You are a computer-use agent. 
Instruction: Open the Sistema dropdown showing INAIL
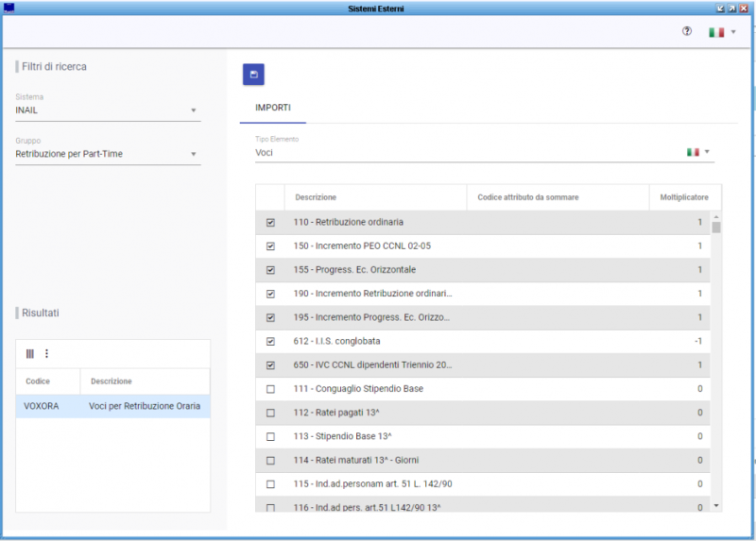[x=108, y=110]
